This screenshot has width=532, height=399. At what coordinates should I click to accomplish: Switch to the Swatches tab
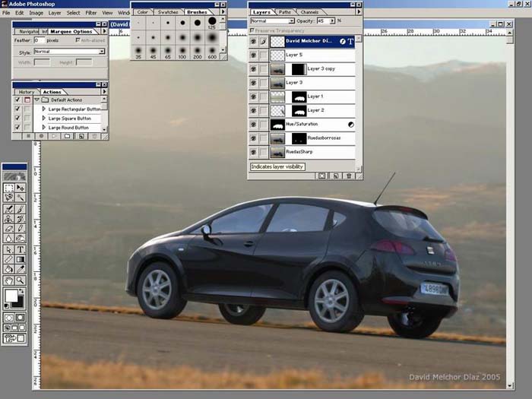tap(169, 12)
